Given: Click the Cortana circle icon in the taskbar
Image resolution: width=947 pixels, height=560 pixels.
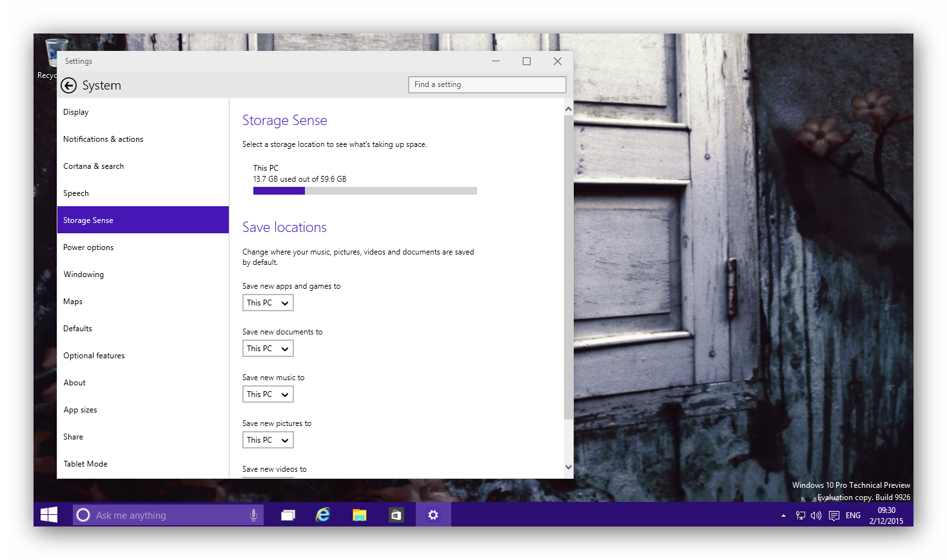Looking at the screenshot, I should click(83, 515).
